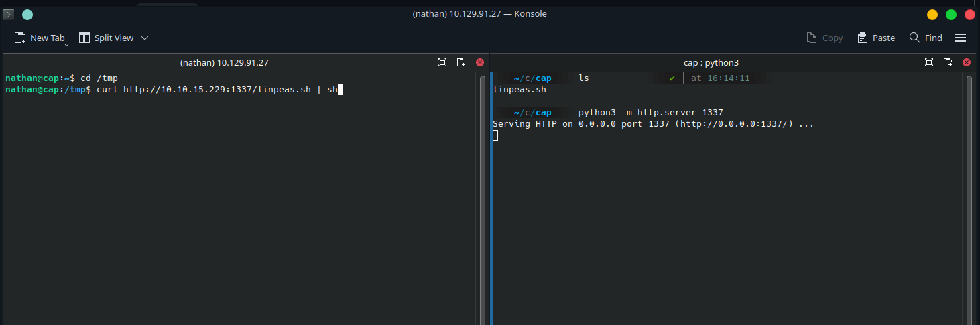The width and height of the screenshot is (980, 325).
Task: Click the Konsole window title text
Action: (480, 14)
